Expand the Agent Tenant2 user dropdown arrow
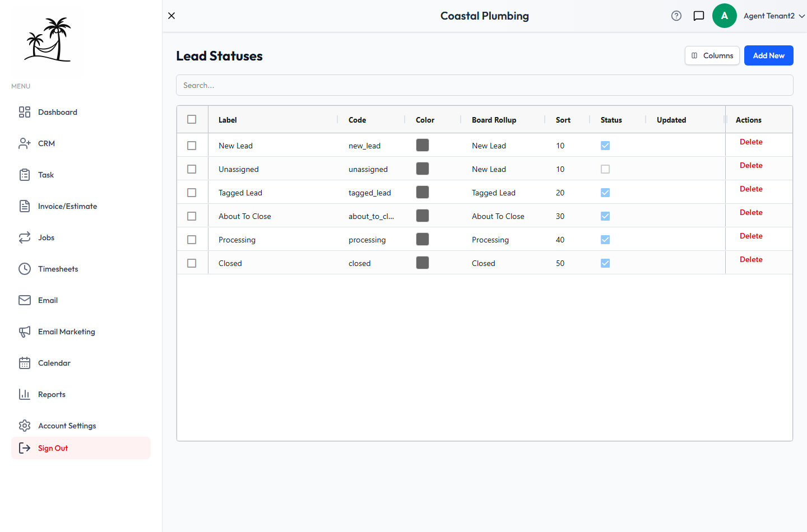Viewport: 807px width, 532px height. pyautogui.click(x=802, y=16)
